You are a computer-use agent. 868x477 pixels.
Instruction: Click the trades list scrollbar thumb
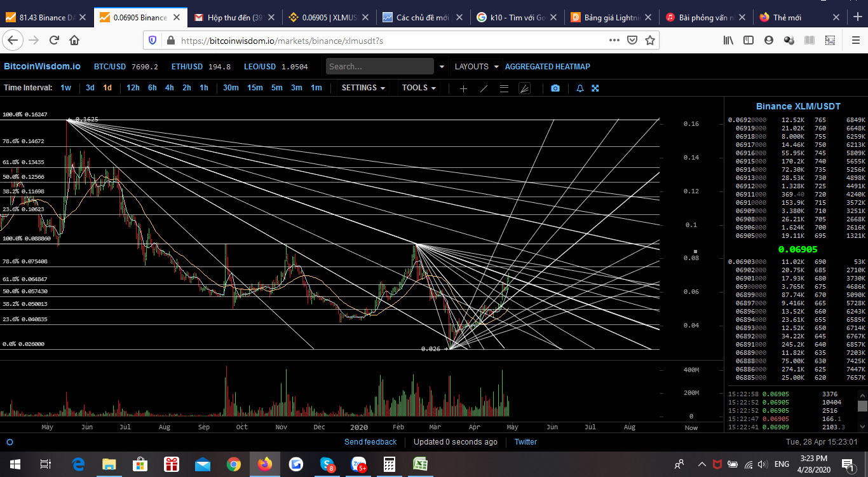coord(862,406)
